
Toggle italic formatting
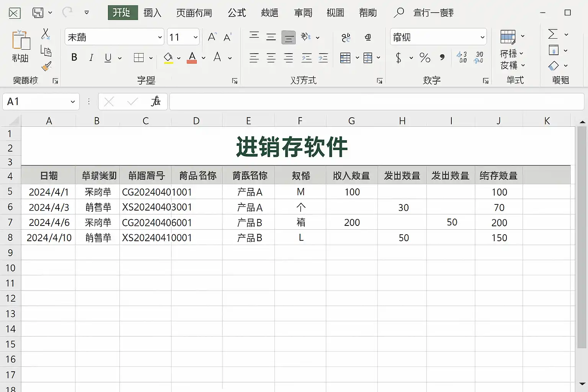(x=91, y=58)
